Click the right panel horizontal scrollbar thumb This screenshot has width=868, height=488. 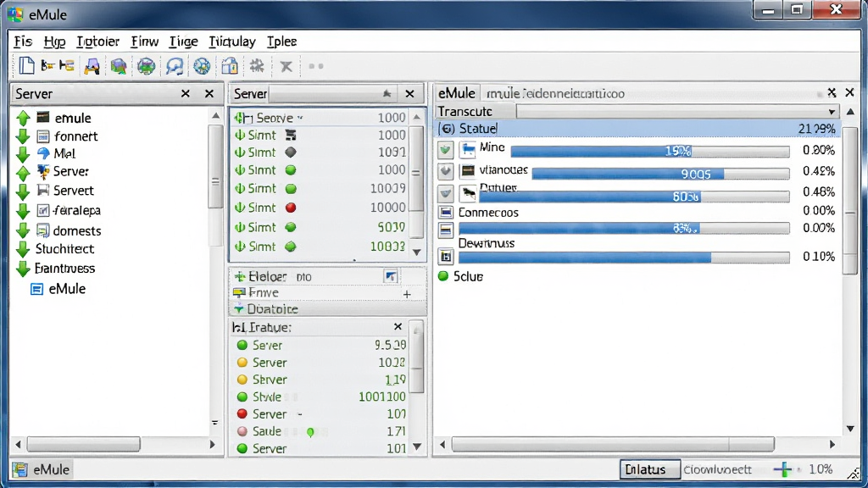click(x=613, y=444)
